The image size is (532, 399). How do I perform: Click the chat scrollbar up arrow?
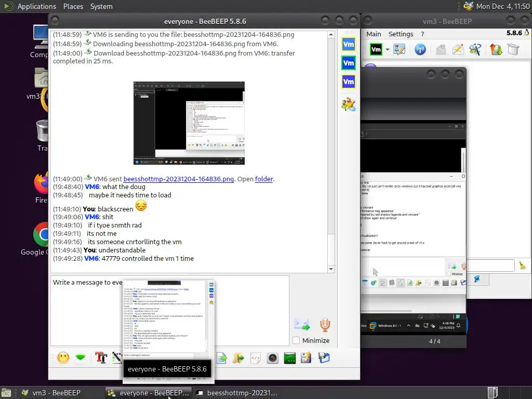[x=331, y=35]
